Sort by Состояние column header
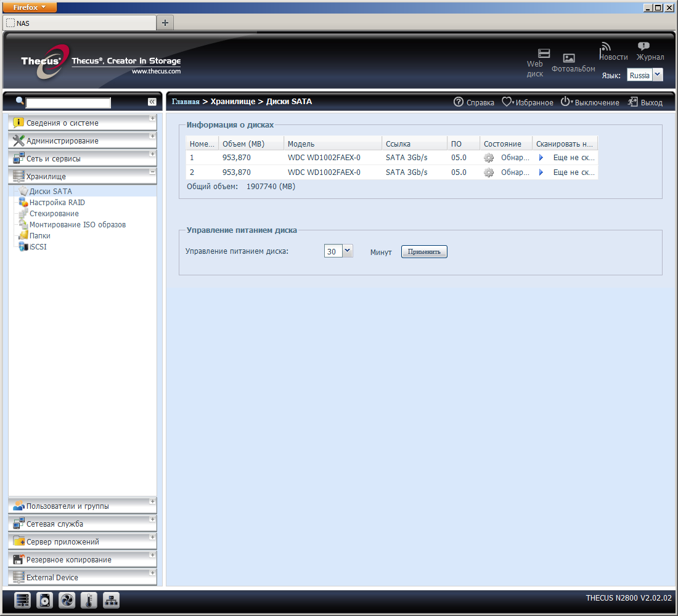The image size is (678, 616). (506, 144)
